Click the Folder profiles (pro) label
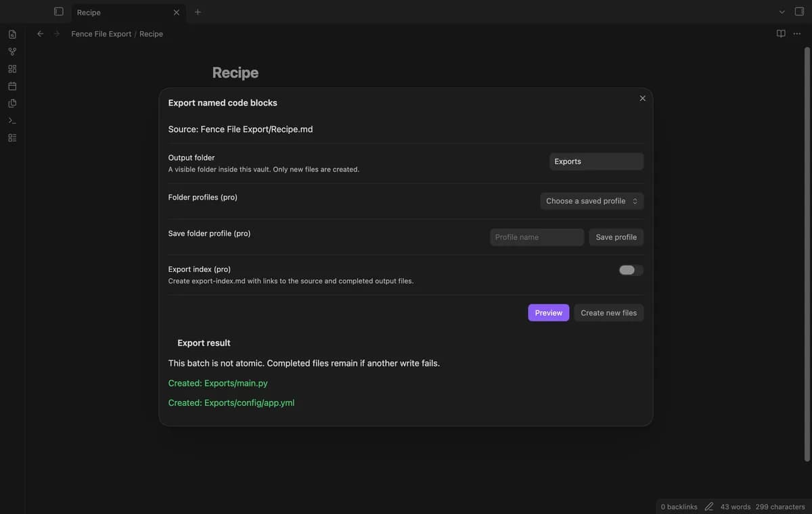The width and height of the screenshot is (812, 514). [202, 197]
